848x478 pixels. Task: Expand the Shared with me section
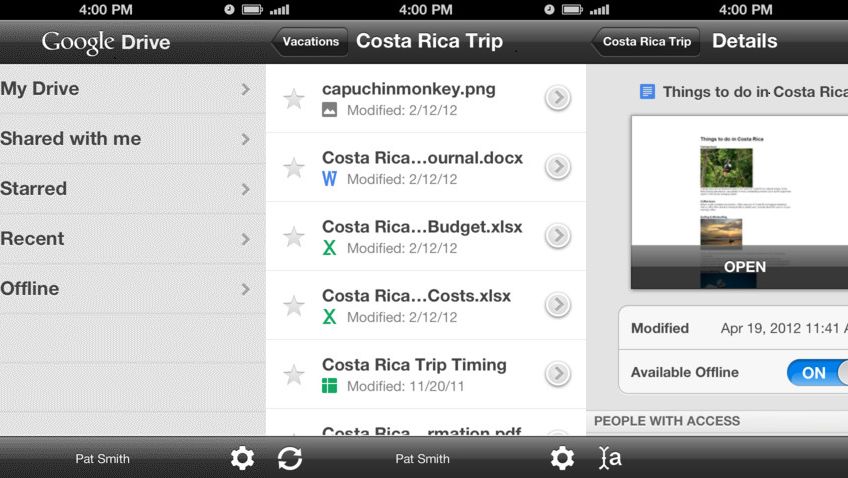245,139
